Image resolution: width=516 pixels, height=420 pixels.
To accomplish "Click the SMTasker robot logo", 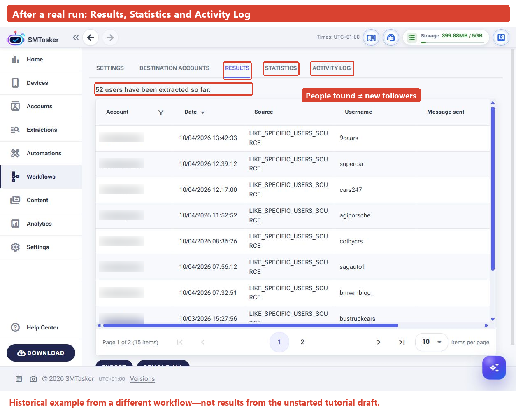I will coord(16,38).
